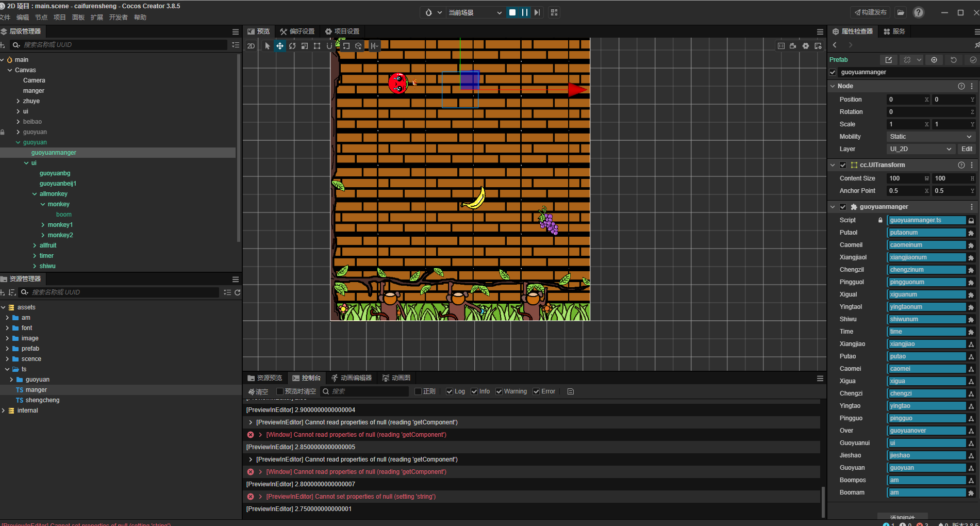Viewport: 980px width, 526px height.
Task: Enable the 正则 regex checkbox
Action: coord(418,391)
